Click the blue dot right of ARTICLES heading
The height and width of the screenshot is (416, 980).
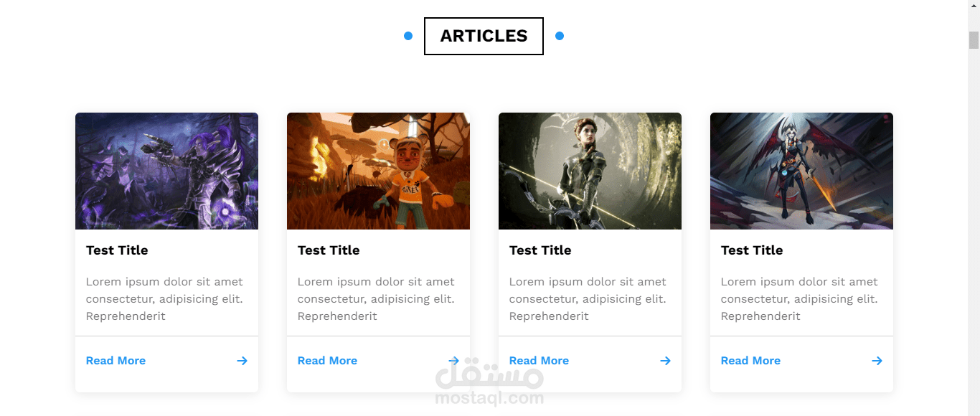(x=560, y=36)
